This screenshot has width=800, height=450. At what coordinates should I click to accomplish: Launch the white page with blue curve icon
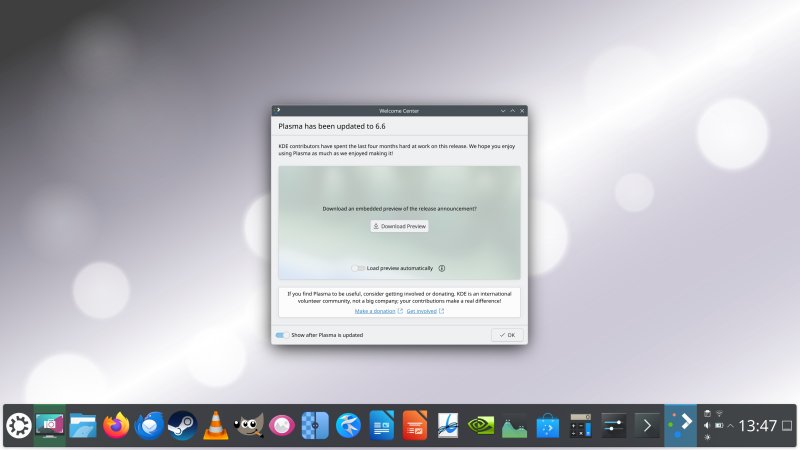click(x=447, y=426)
